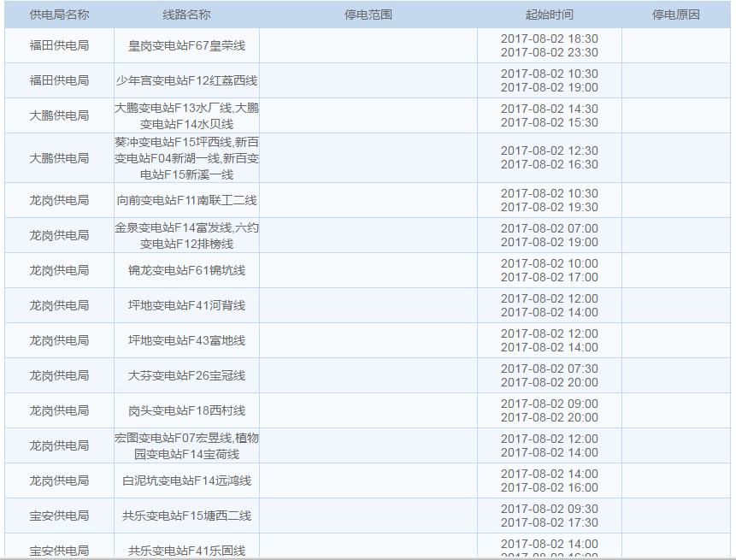Click end time 16:00 in 白泥坑变电站 row

550,487
